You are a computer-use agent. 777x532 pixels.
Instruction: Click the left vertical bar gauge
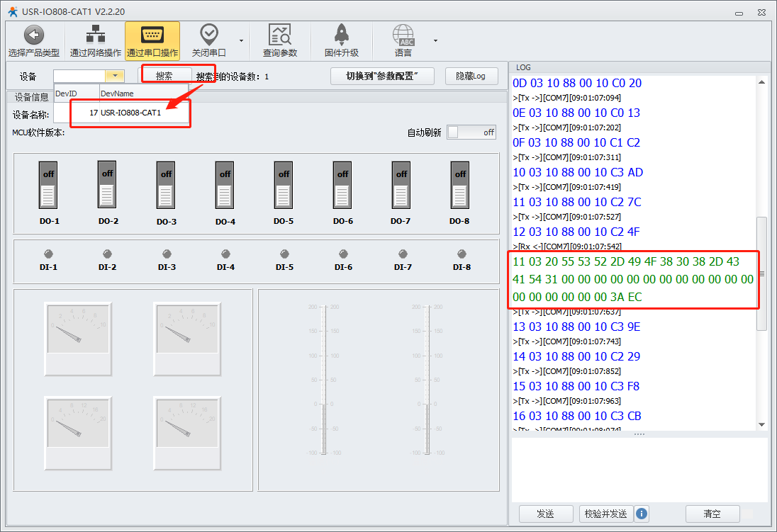(324, 380)
